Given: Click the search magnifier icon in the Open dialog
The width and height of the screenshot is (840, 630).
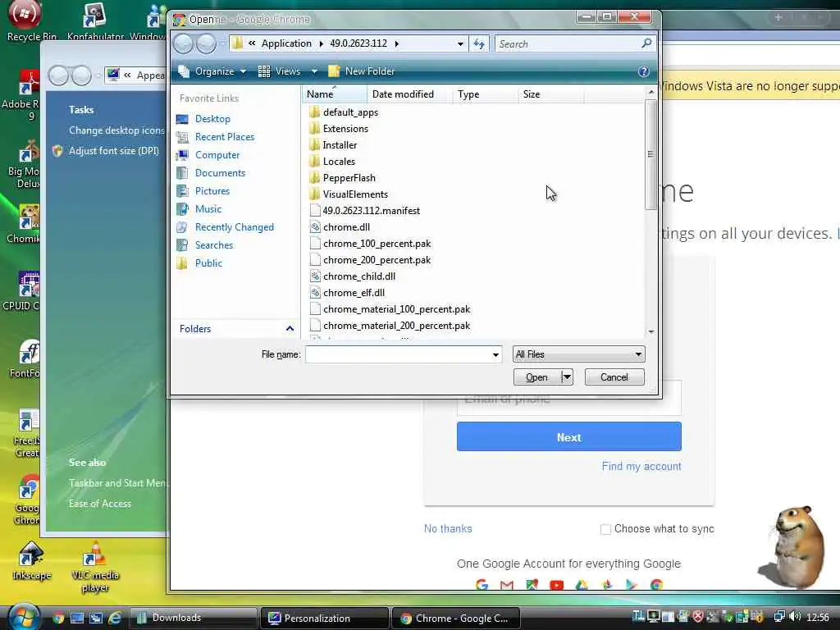Looking at the screenshot, I should coord(646,43).
